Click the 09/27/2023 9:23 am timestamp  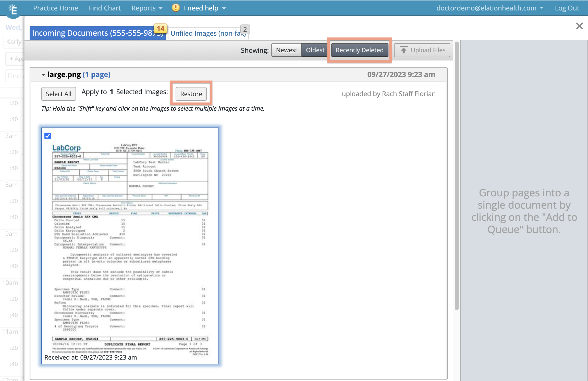click(401, 74)
